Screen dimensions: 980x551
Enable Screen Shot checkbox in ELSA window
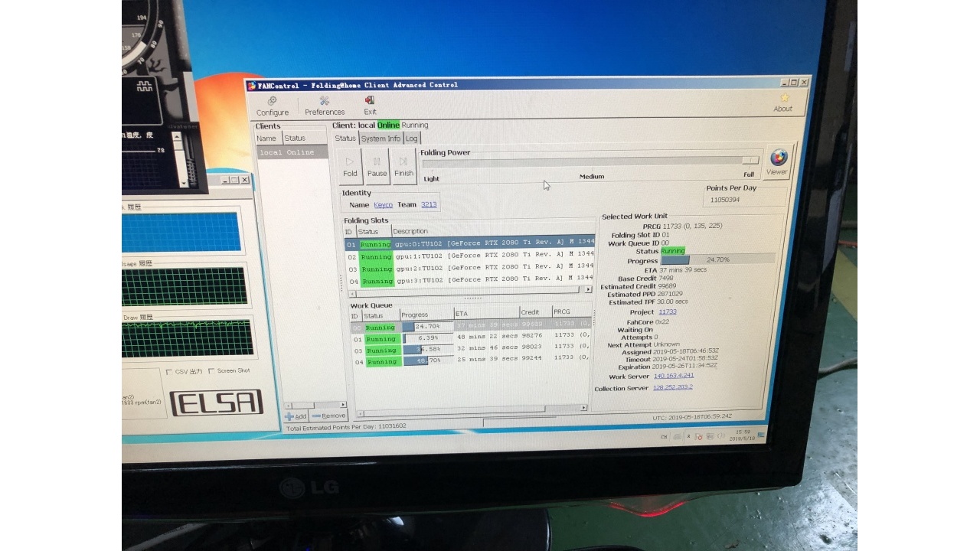[211, 370]
